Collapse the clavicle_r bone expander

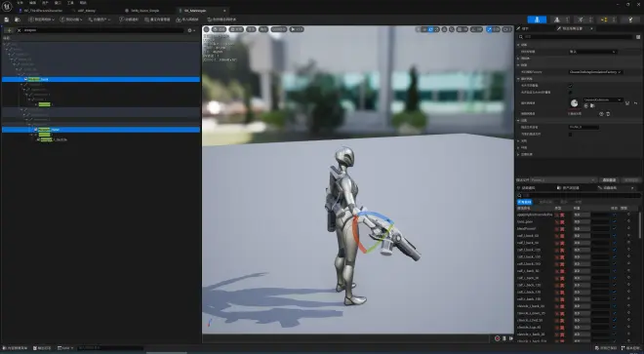pyautogui.click(x=21, y=109)
